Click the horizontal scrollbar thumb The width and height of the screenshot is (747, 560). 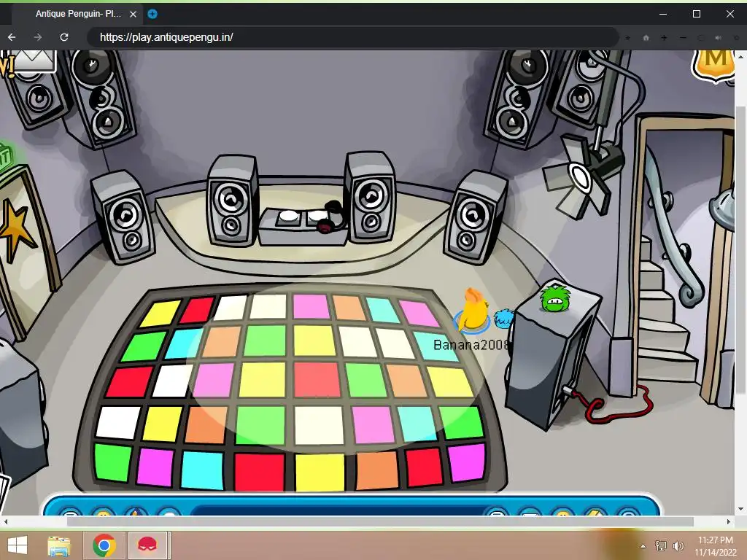pos(379,521)
